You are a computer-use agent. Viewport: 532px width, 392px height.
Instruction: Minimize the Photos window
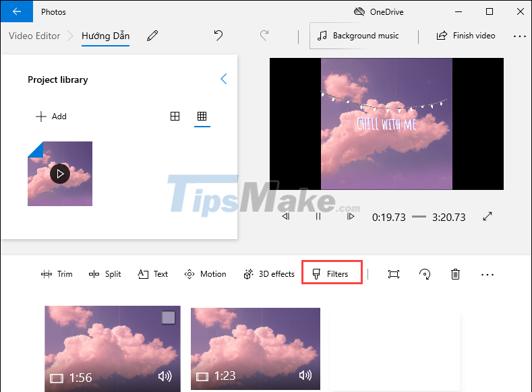tap(459, 12)
